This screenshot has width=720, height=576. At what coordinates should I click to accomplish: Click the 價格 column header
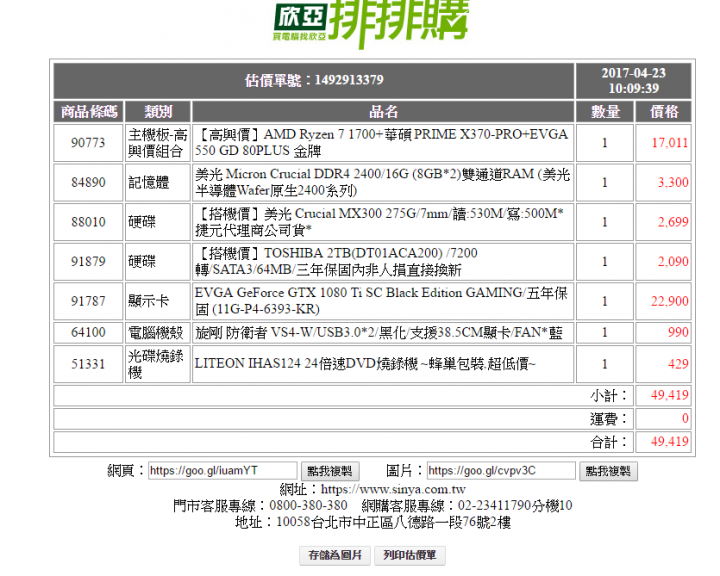(664, 112)
